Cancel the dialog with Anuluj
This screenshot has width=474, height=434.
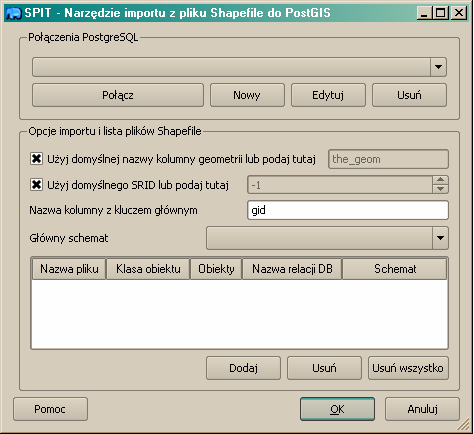tap(422, 409)
